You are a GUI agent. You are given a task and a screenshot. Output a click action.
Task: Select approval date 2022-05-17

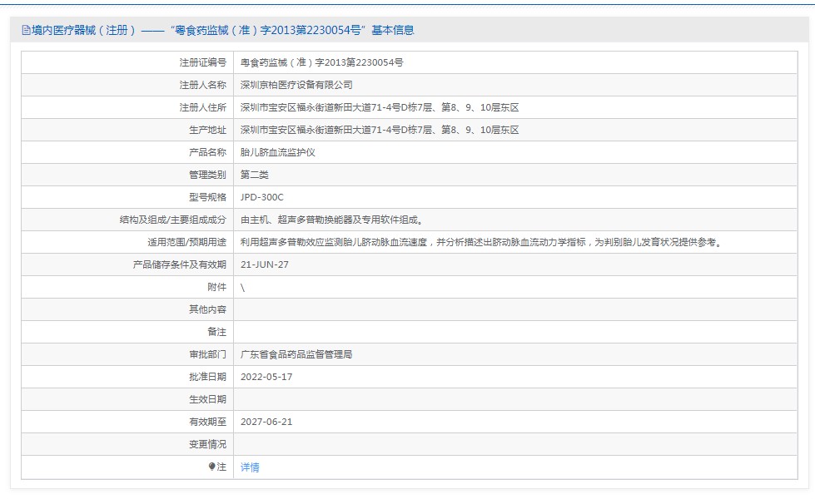266,377
